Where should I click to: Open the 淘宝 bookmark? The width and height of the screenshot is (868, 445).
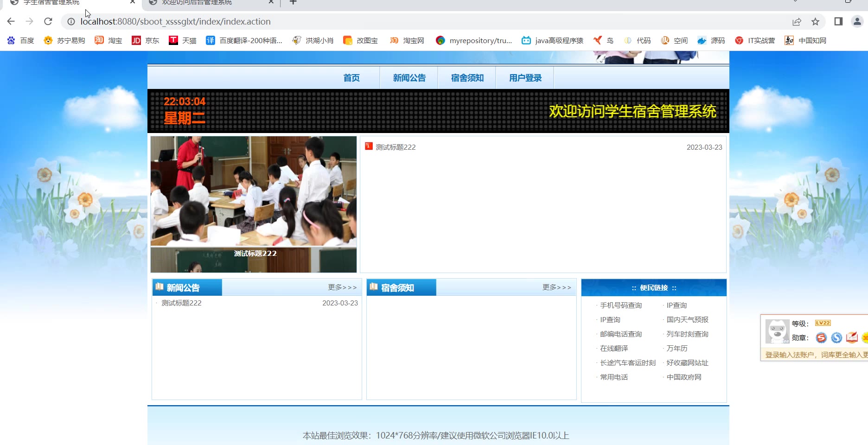(x=108, y=40)
